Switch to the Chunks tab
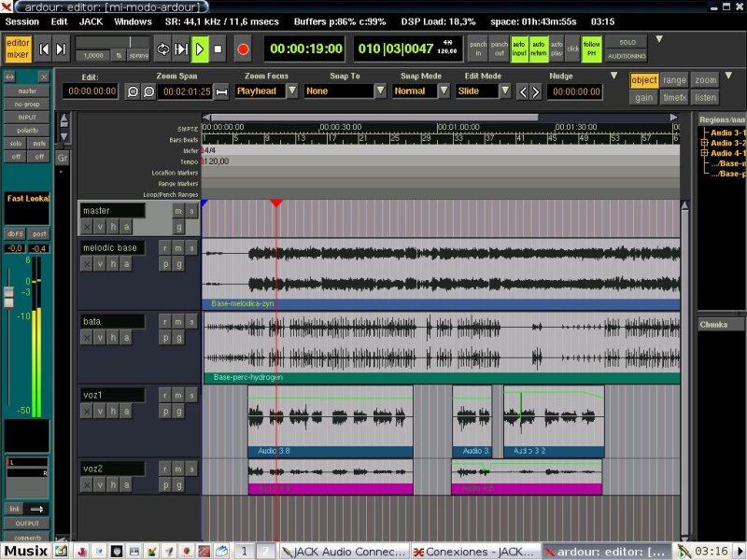747x560 pixels. (720, 325)
